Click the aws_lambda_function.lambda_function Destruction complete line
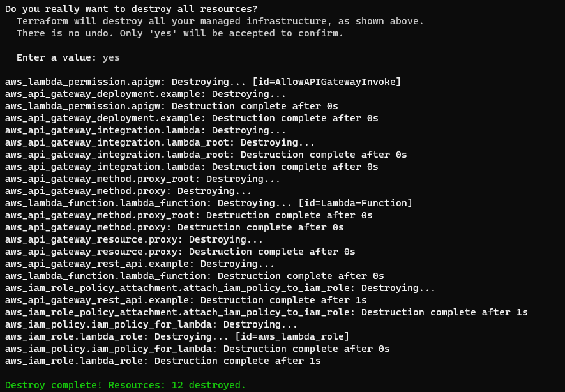The image size is (565, 392). [194, 276]
